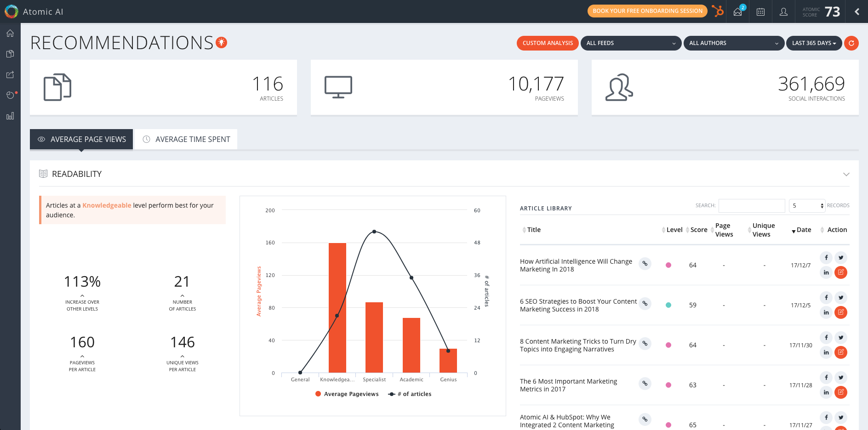The height and width of the screenshot is (430, 868).
Task: Click the lightbulb icon next to Recommendations
Action: 222,43
